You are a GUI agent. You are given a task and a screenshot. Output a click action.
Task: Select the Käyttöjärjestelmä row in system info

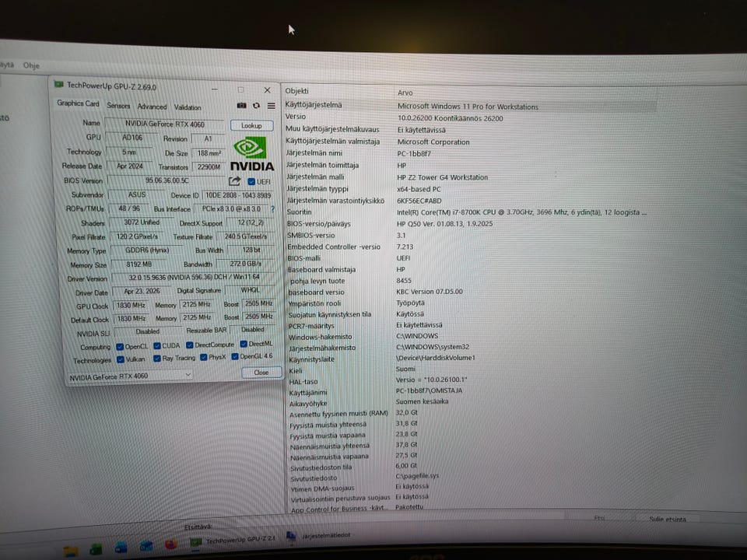click(x=470, y=106)
